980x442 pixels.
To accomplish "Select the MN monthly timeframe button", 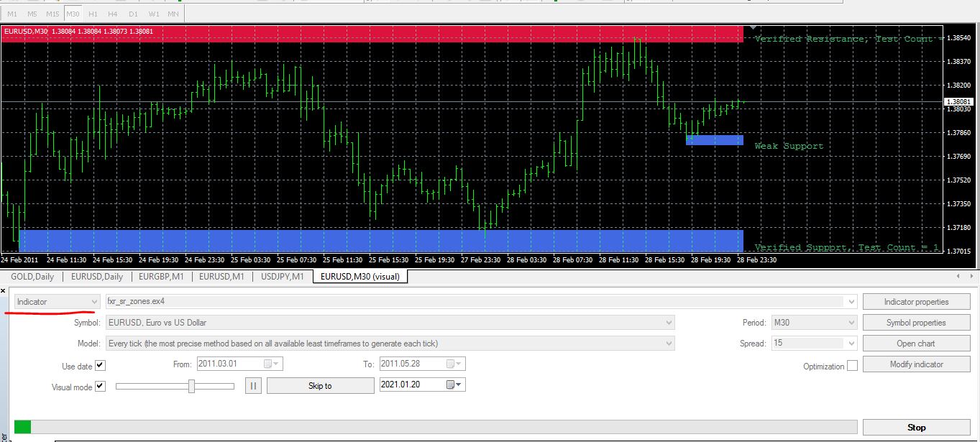I will coord(173,14).
